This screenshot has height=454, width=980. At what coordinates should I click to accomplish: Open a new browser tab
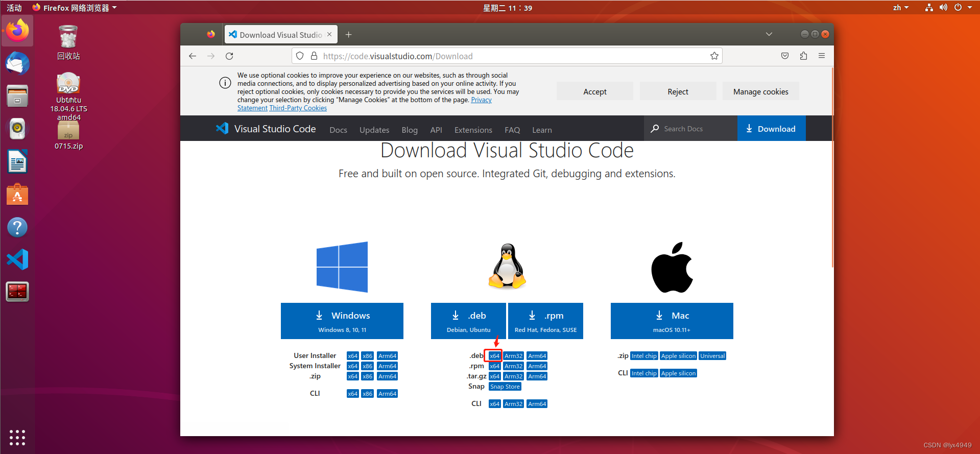[348, 35]
